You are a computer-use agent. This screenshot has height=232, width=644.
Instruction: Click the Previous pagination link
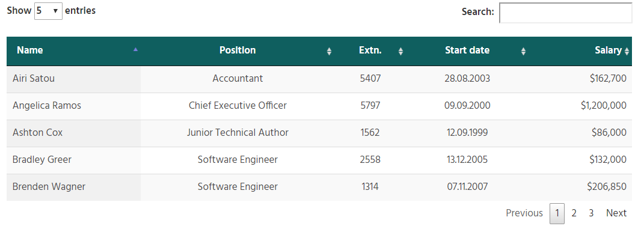pos(524,213)
